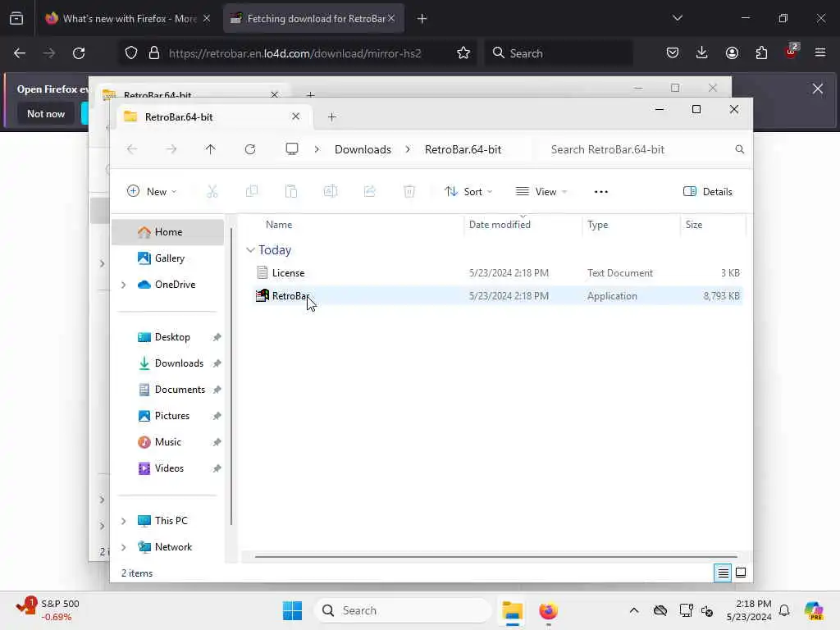Select the Fetching download for RetroBar tab
Screen dimensions: 840x630
click(x=313, y=18)
